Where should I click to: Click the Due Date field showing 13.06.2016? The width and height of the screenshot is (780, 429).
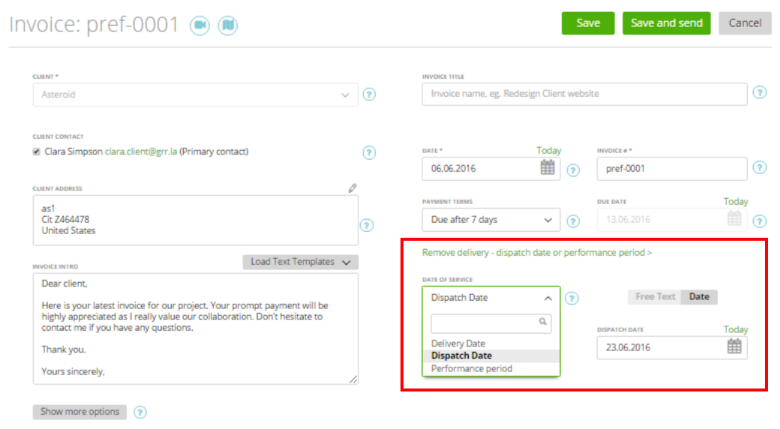tap(672, 219)
